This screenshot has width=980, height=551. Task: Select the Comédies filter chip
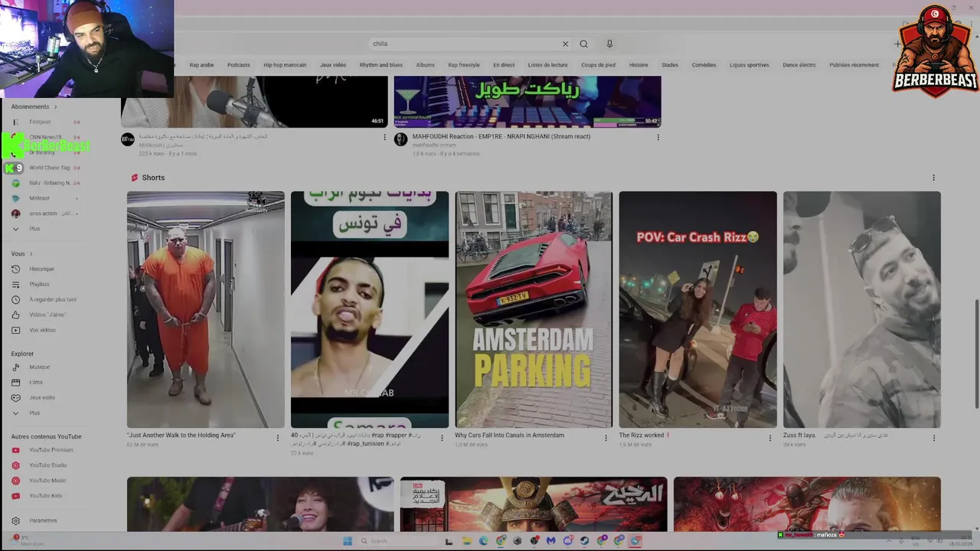click(704, 65)
